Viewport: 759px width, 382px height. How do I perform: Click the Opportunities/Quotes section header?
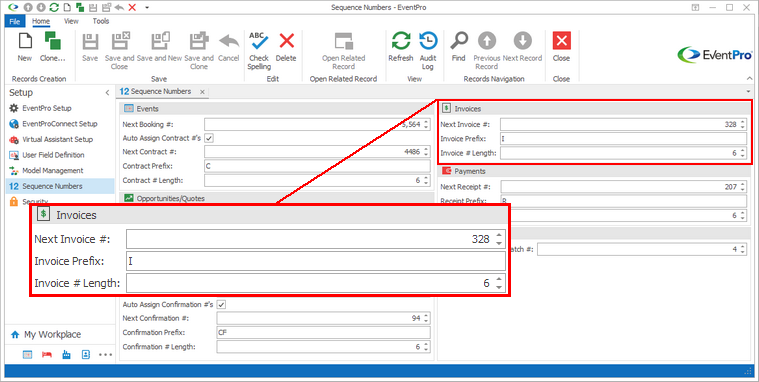click(277, 198)
